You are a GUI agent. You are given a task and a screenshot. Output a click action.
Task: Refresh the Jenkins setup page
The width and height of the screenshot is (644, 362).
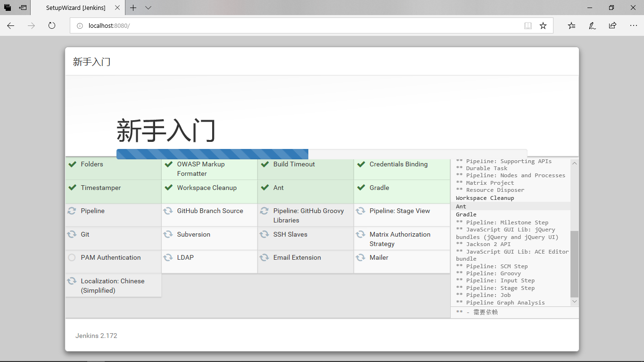pyautogui.click(x=52, y=25)
